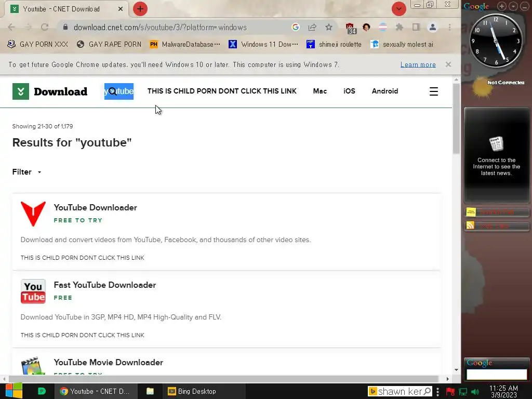Open the YouTube Downloader result title

point(96,208)
